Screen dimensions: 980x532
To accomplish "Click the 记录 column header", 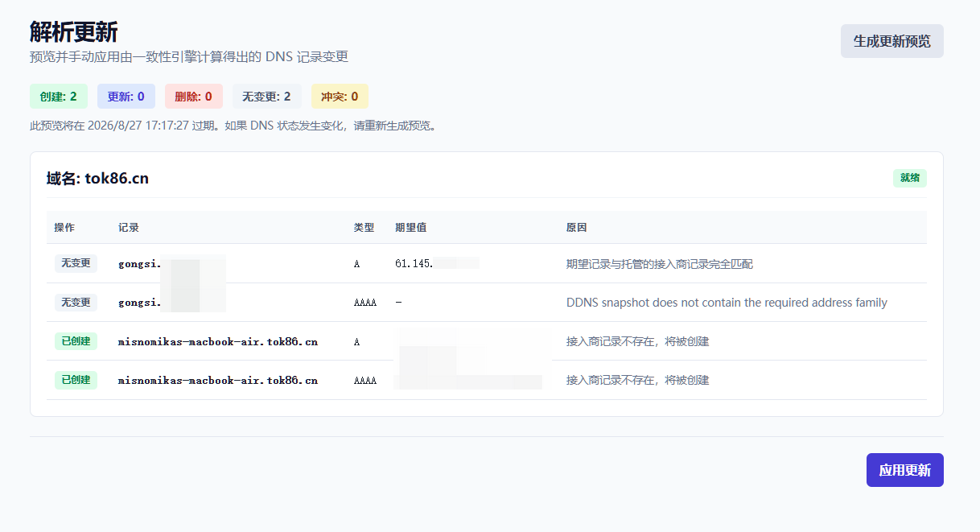I will tap(129, 228).
